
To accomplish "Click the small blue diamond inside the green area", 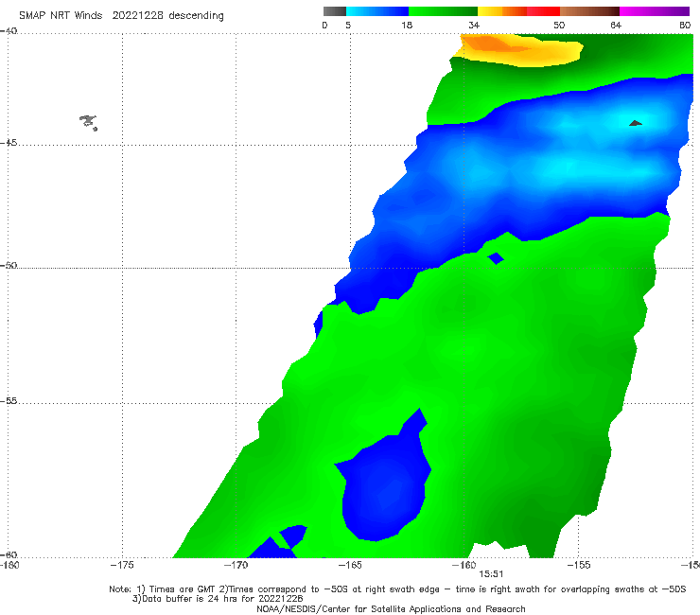I will pos(496,258).
